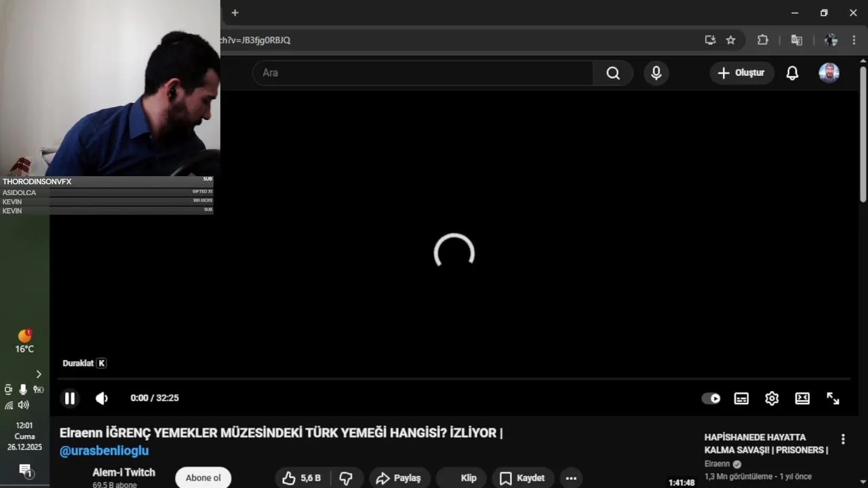Open the Chrome profile avatar

click(831, 40)
